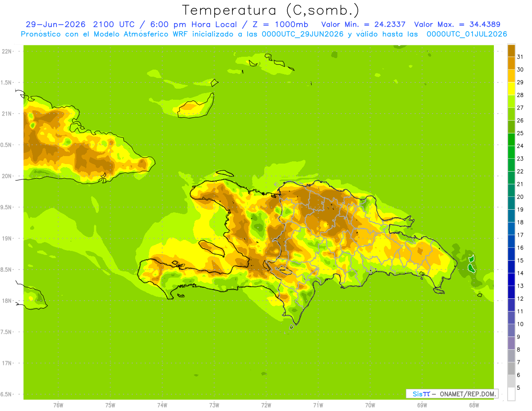Click the "9.5N" latitude label

coord(7,207)
